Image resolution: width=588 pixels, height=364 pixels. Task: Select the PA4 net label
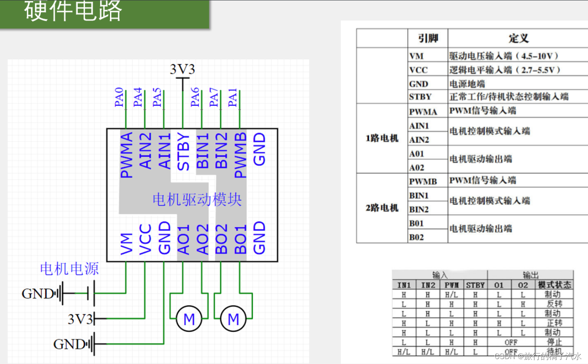tap(138, 97)
